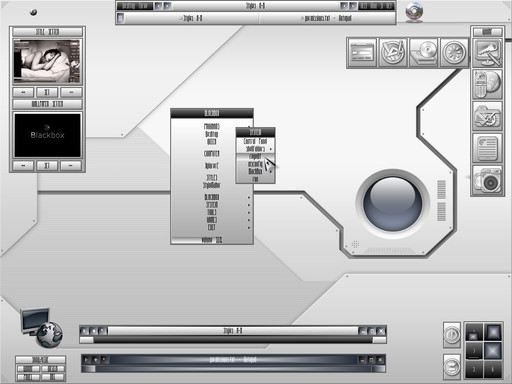
Task: Click the monitor with key and pencil dock icon
Action: (487, 53)
